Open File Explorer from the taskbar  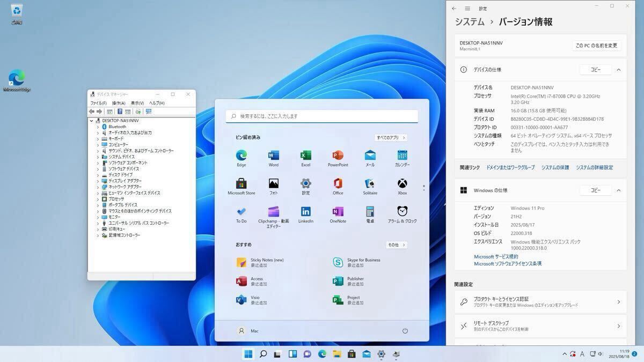coord(337,354)
